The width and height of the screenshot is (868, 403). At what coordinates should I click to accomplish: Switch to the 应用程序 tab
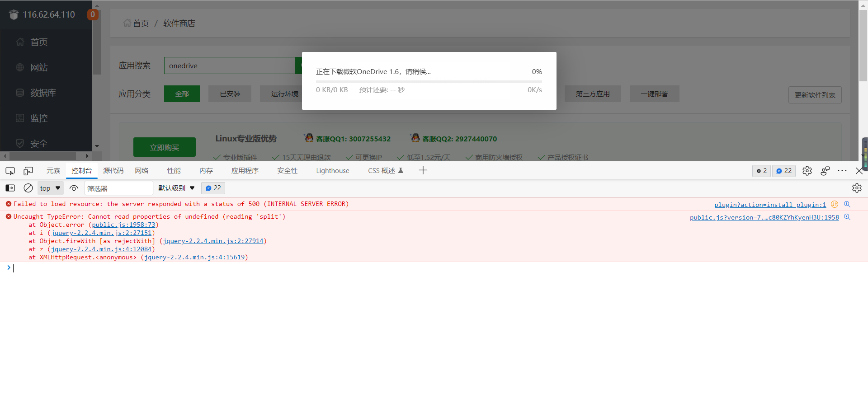(245, 170)
